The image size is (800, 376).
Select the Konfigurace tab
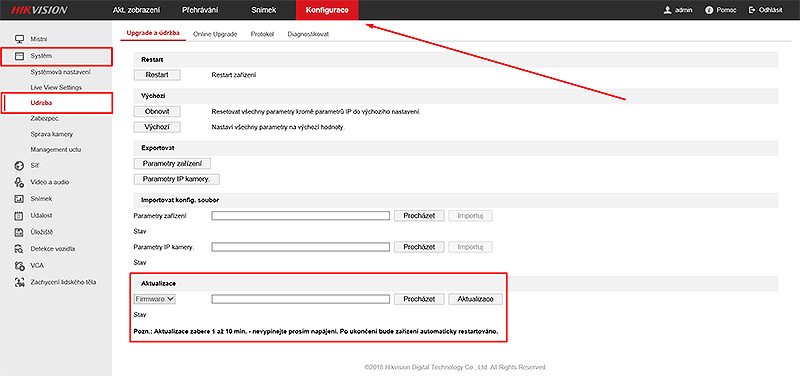click(x=327, y=10)
